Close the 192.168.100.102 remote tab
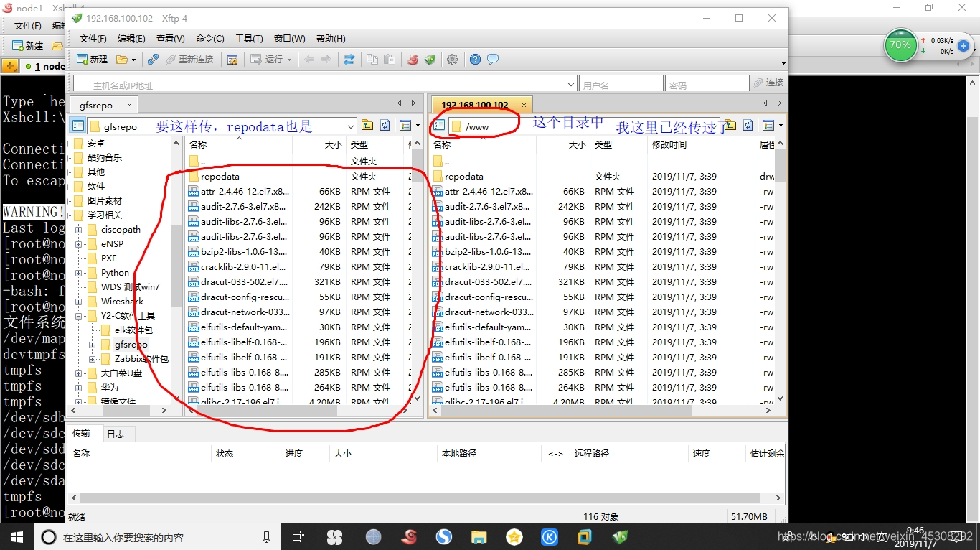This screenshot has height=550, width=980. pos(524,105)
